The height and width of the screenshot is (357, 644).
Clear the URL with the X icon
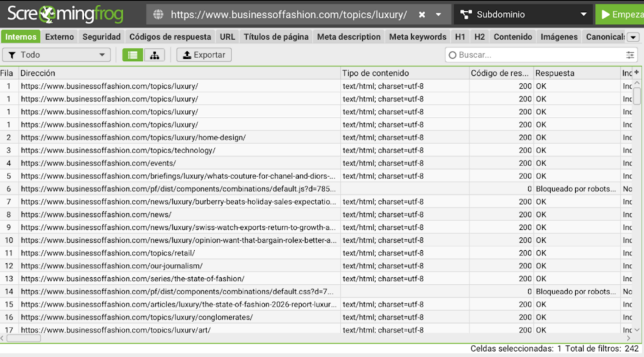[422, 14]
